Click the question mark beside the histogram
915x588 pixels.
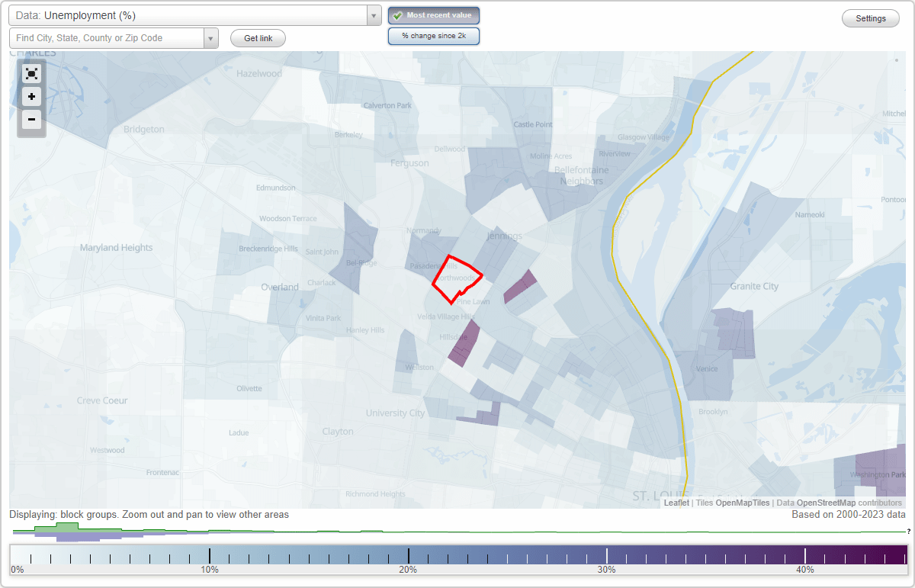(909, 532)
